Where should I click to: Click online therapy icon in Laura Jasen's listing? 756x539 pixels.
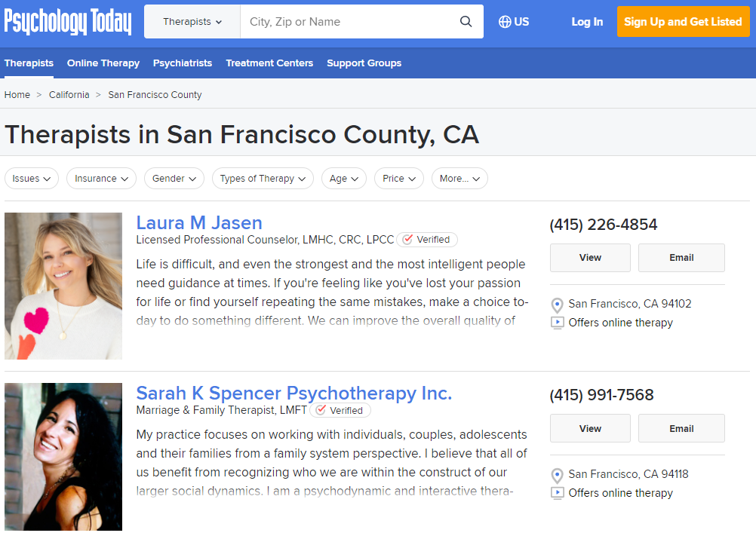tap(558, 323)
